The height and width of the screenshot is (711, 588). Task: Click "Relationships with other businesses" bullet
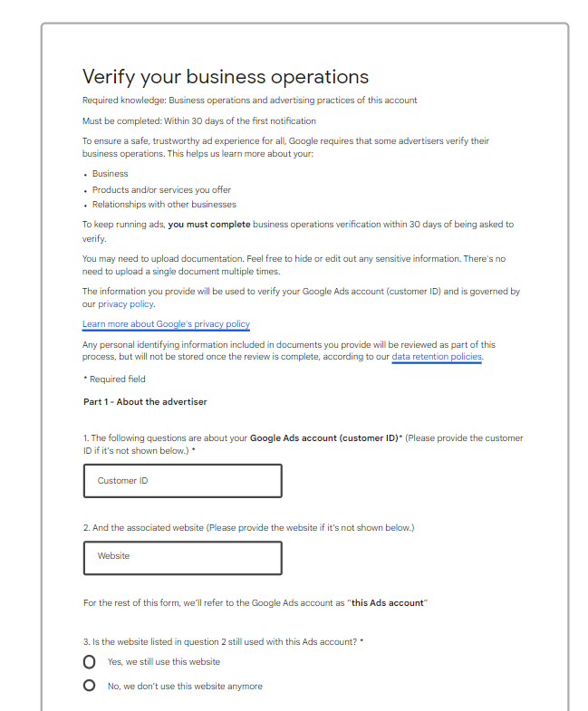(x=164, y=206)
